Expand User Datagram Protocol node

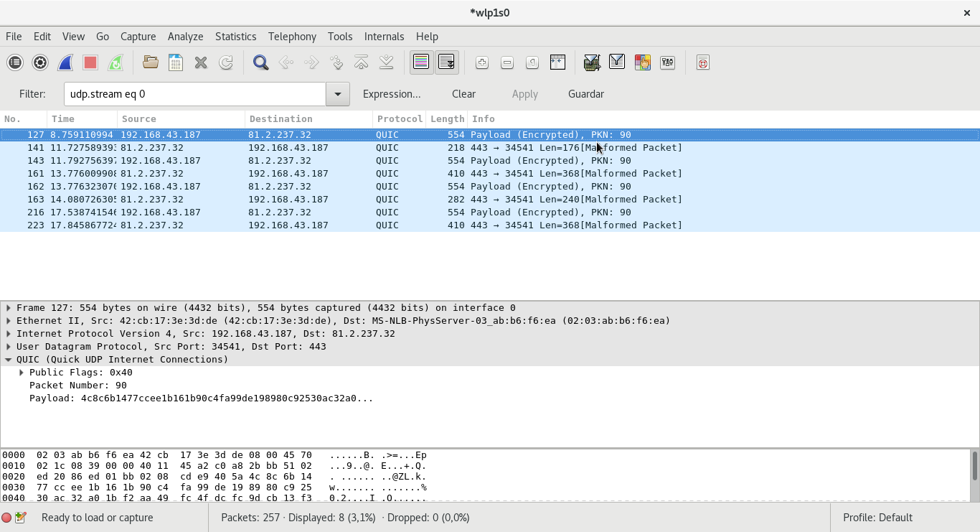[x=9, y=347]
